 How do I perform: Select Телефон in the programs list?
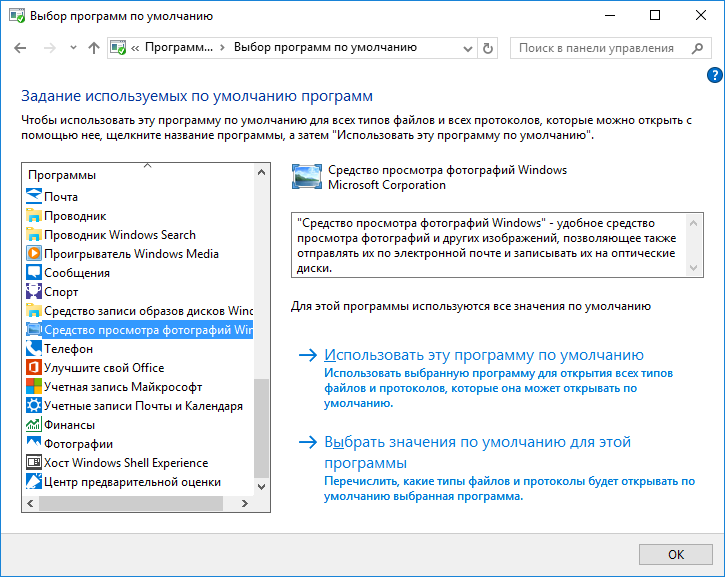coord(68,349)
